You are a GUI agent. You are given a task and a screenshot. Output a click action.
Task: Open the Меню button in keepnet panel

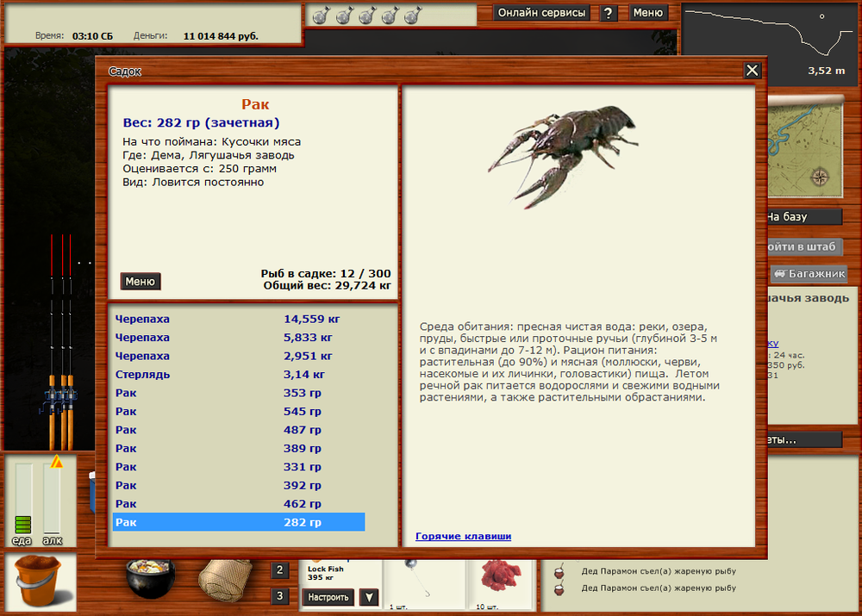pyautogui.click(x=140, y=282)
